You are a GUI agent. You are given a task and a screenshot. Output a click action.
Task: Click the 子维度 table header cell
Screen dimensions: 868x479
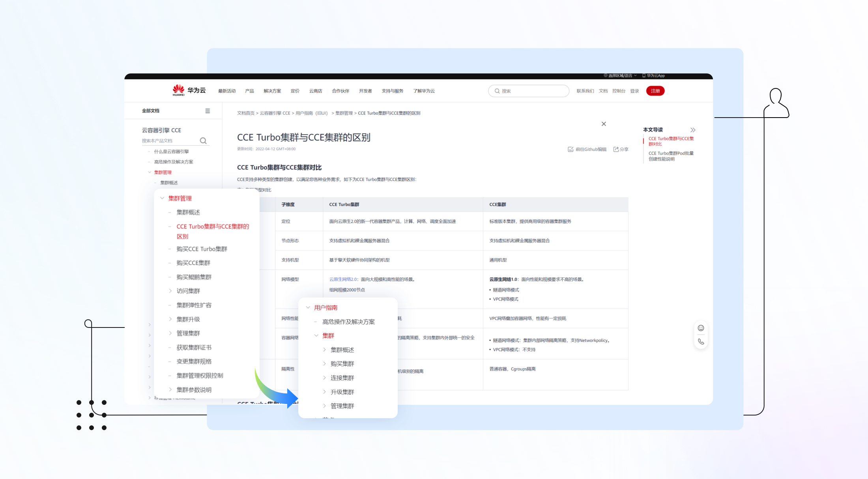pyautogui.click(x=299, y=204)
